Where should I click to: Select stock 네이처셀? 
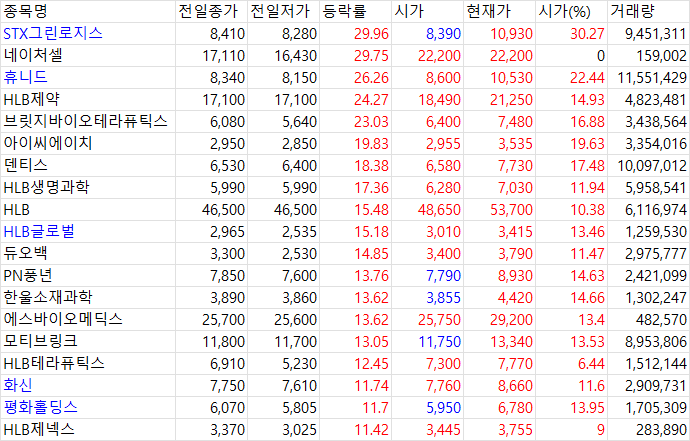[x=33, y=55]
